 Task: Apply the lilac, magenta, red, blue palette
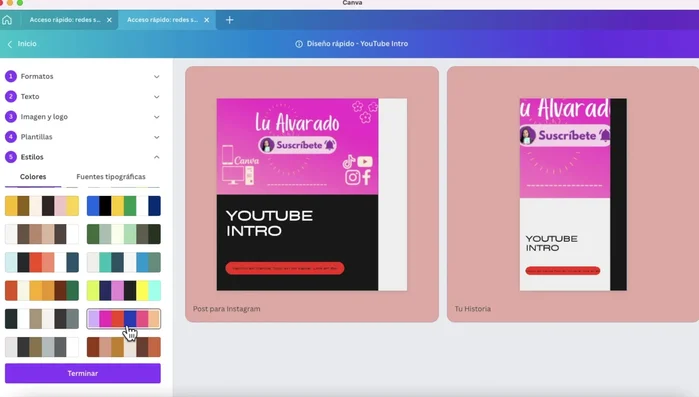(124, 319)
